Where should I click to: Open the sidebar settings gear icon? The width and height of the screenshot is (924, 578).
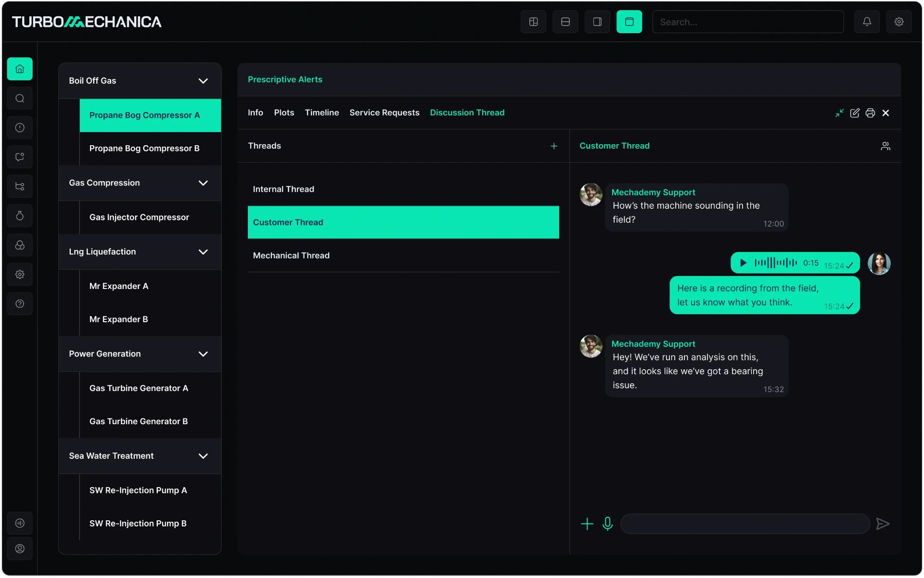point(20,274)
